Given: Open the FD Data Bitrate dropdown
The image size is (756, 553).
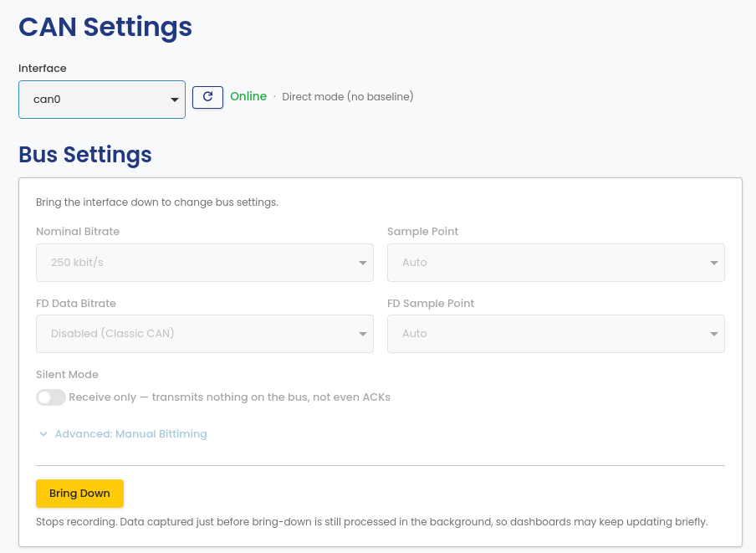Looking at the screenshot, I should click(x=204, y=334).
